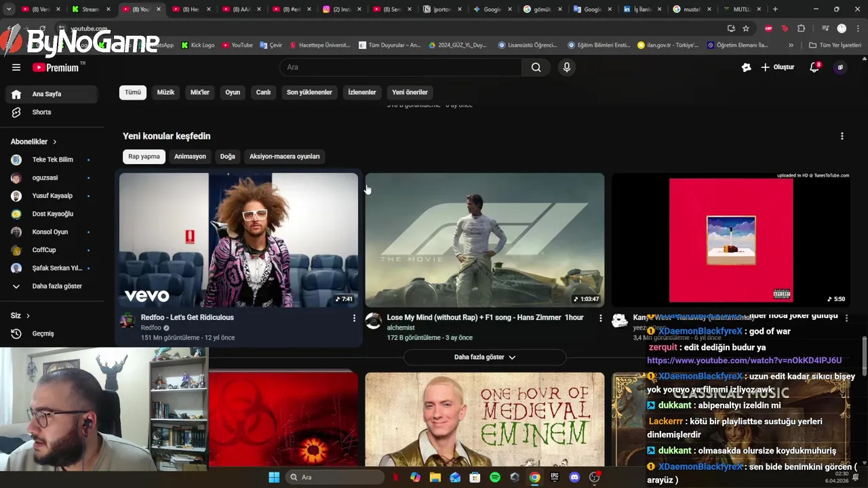
Task: Click install app icon in address bar
Action: [731, 28]
